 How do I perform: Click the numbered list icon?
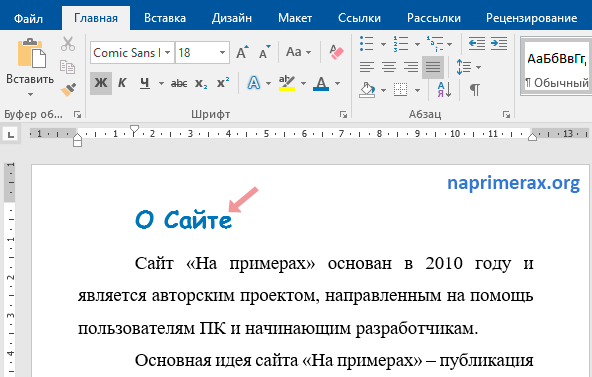pyautogui.click(x=401, y=44)
